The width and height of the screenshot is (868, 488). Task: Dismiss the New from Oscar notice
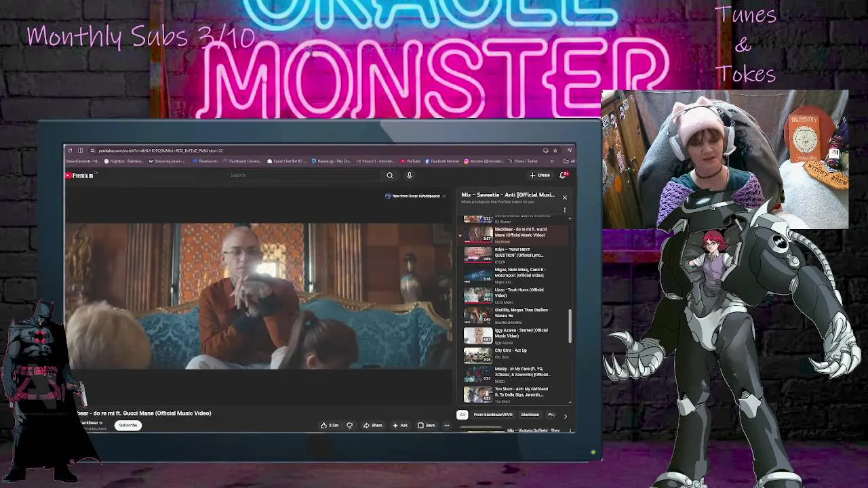tap(443, 196)
